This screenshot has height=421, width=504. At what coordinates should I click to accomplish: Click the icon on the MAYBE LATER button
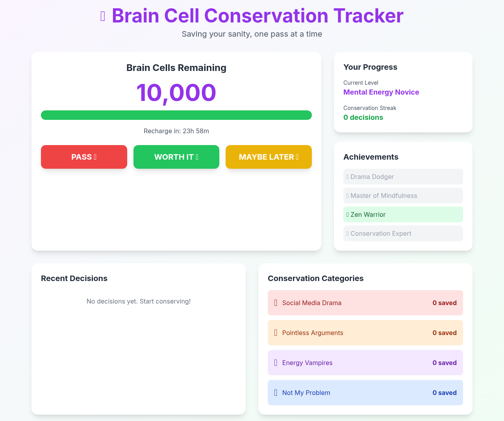coord(298,157)
